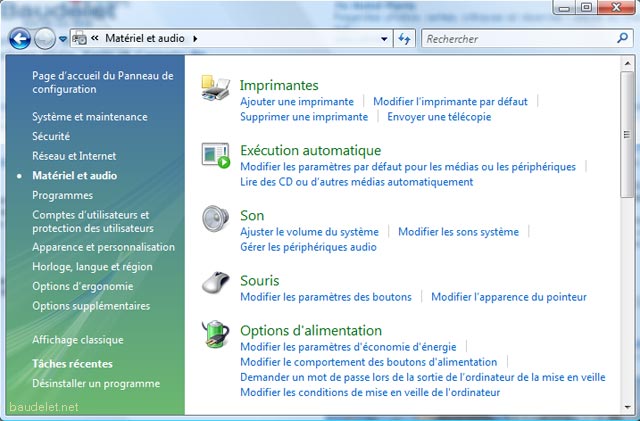Click the search magnifying glass icon
The height and width of the screenshot is (421, 640).
(622, 38)
